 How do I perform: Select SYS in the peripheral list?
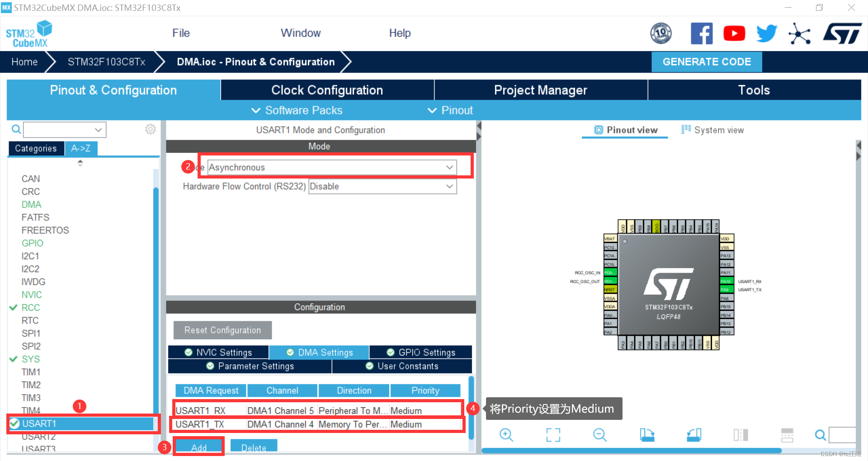point(31,359)
